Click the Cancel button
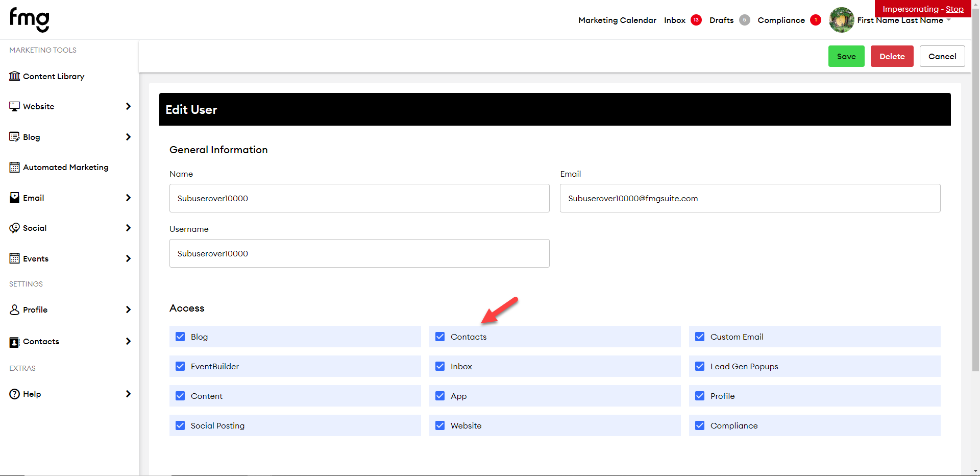This screenshot has height=476, width=980. (x=942, y=56)
